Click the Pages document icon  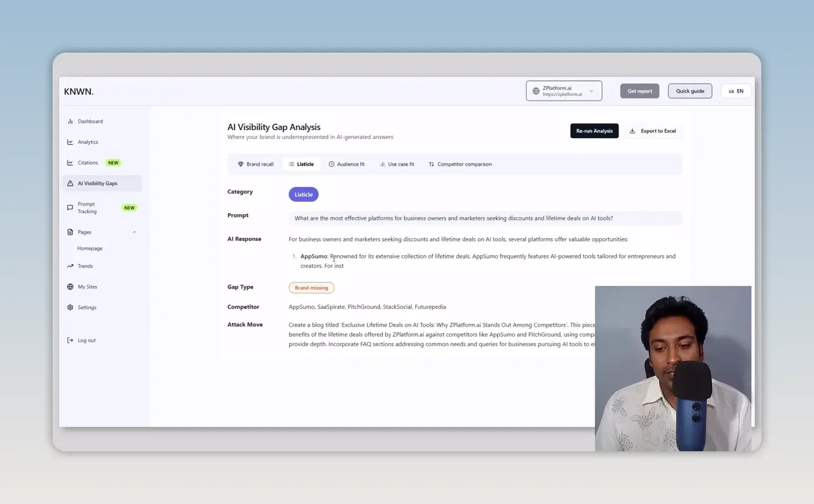coord(70,232)
